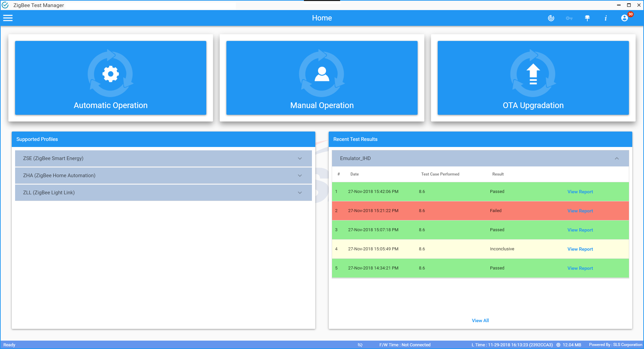Close the ZigBee Test Manager window
644x349 pixels.
pyautogui.click(x=639, y=5)
